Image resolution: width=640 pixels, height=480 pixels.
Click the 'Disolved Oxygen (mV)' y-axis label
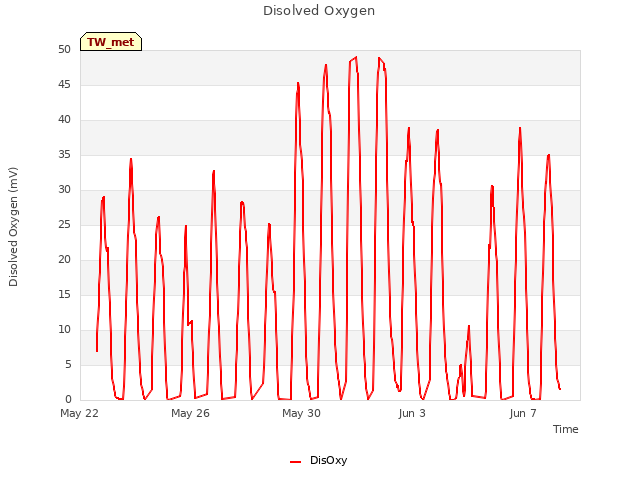coord(13,227)
